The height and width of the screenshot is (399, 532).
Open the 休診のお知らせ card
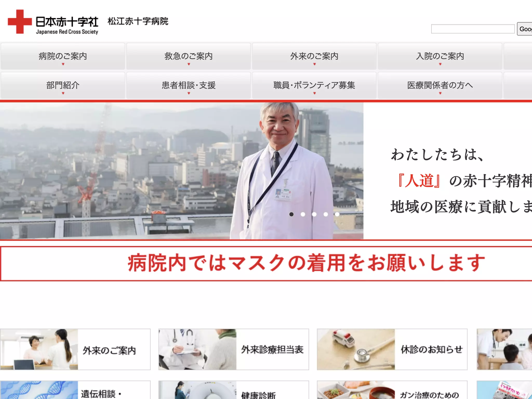[x=392, y=349]
